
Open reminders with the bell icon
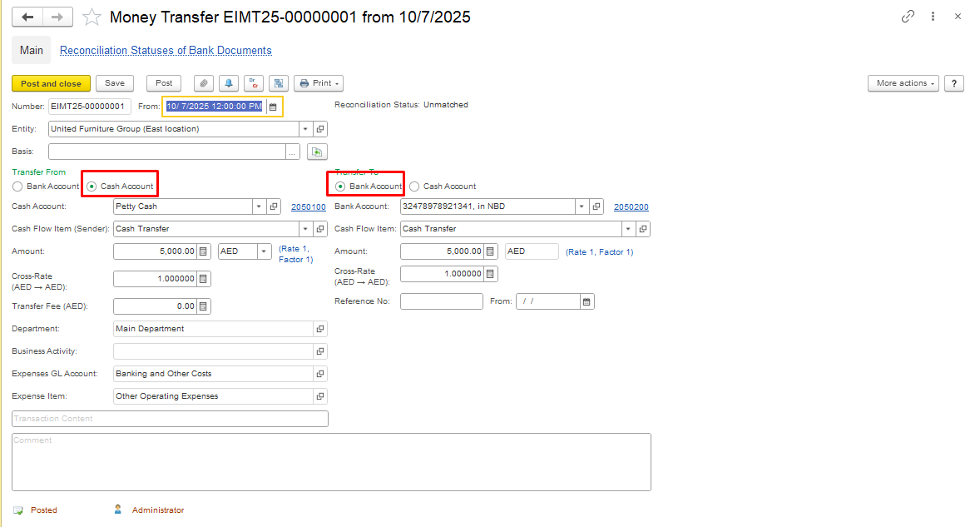tap(229, 83)
